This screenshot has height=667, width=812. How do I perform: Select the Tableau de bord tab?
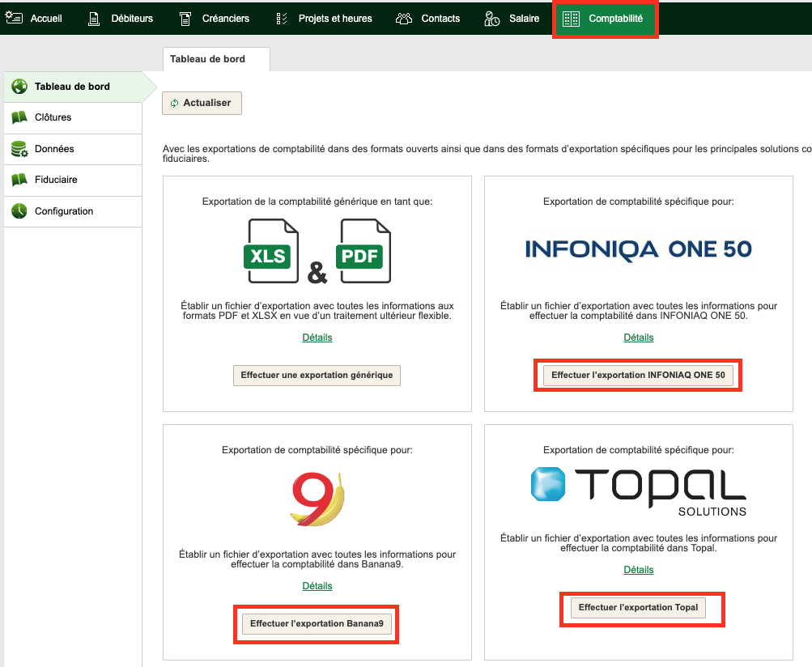[x=216, y=59]
